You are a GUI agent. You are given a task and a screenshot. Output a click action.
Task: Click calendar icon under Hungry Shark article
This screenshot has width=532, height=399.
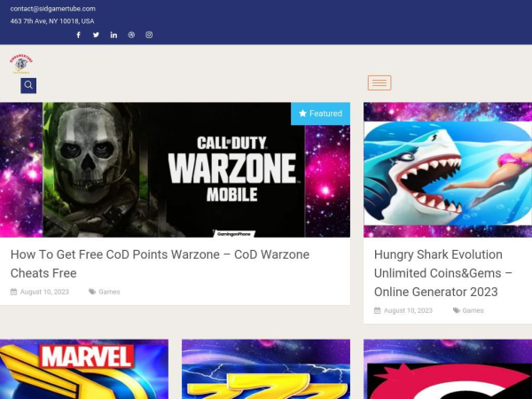tap(378, 310)
